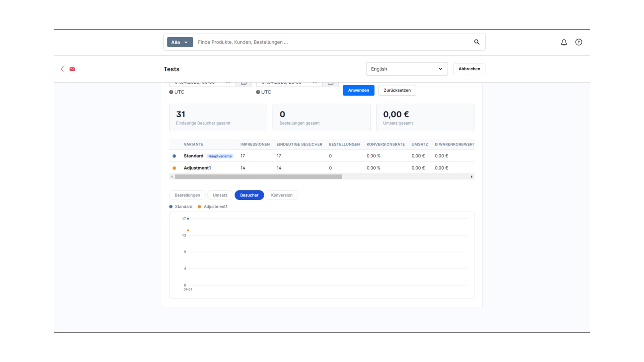Apply the date range with Anwenden
The width and height of the screenshot is (644, 362).
pos(358,90)
